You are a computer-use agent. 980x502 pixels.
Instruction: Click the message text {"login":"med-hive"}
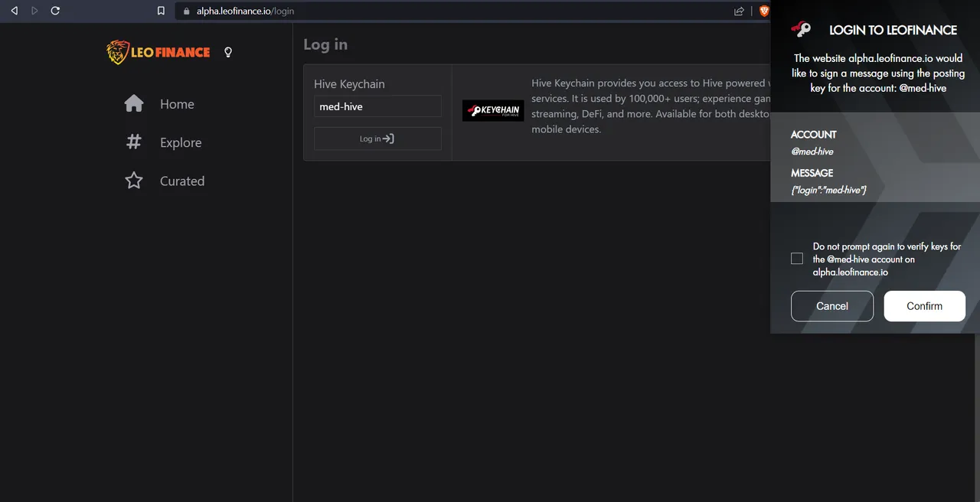pos(828,190)
